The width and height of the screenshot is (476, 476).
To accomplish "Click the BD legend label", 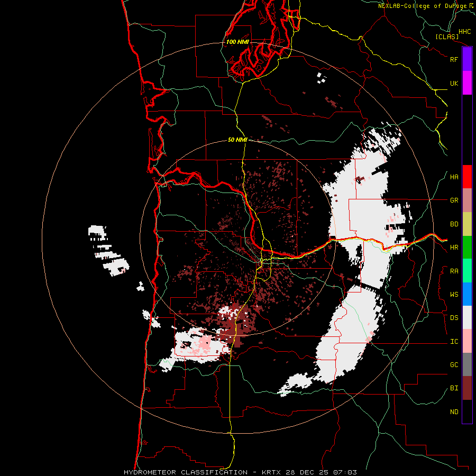I will tap(454, 224).
